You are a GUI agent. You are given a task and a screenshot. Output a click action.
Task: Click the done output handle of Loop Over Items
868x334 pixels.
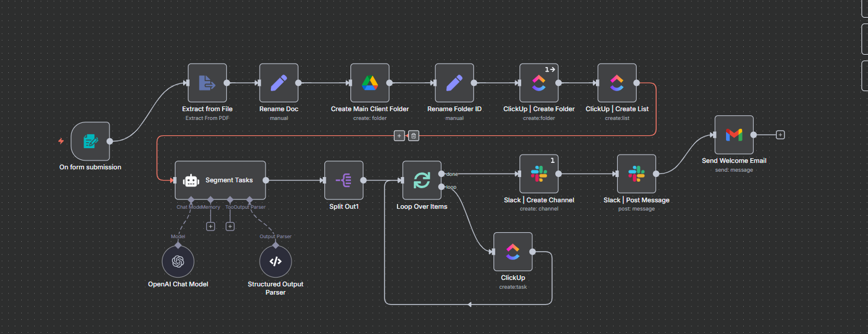point(442,174)
